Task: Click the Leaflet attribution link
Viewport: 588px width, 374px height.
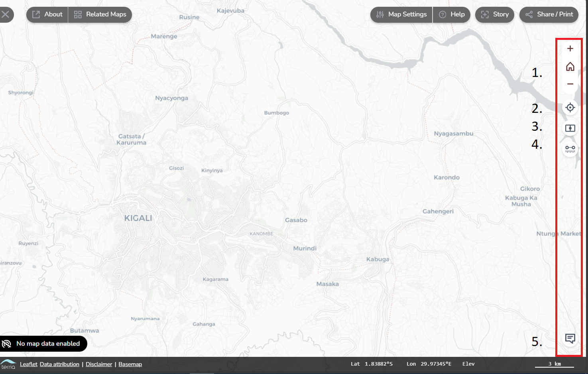Action: point(29,364)
